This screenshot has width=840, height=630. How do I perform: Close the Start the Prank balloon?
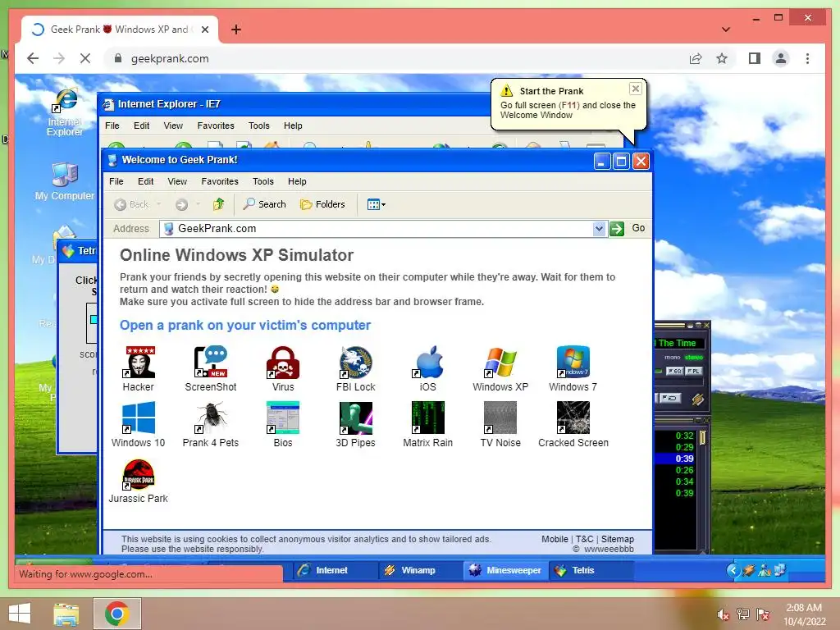point(636,89)
